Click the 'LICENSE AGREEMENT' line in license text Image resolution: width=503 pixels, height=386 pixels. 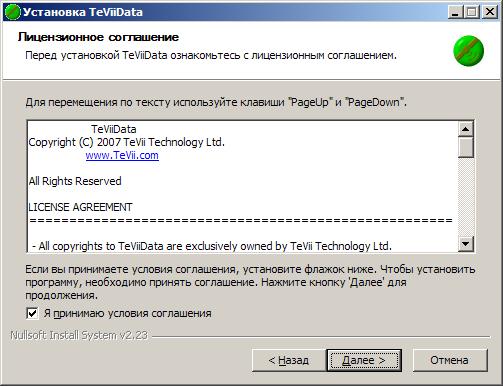(x=80, y=207)
